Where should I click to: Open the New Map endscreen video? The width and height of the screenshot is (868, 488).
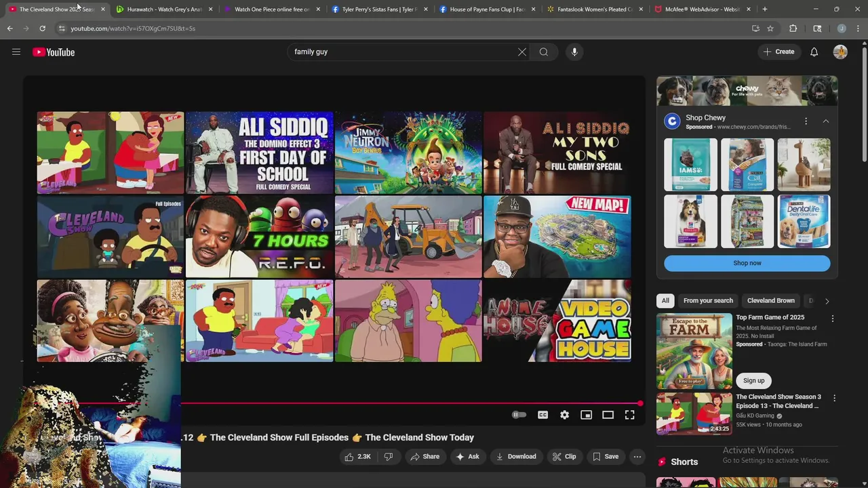557,237
